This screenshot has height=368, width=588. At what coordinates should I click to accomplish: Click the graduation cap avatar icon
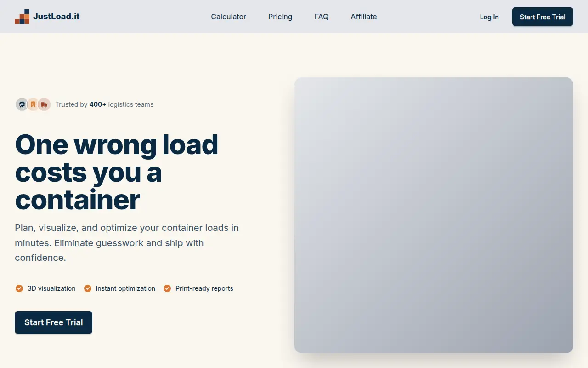tap(22, 104)
